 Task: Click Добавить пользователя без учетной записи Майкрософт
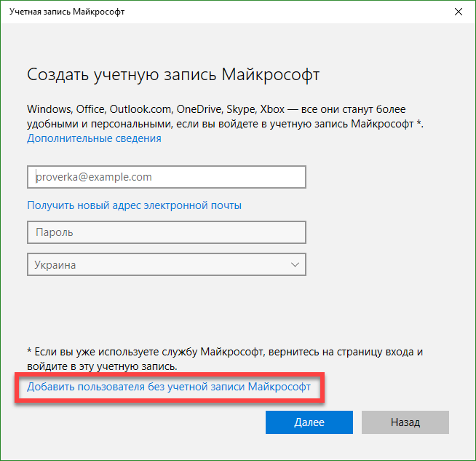tap(169, 387)
